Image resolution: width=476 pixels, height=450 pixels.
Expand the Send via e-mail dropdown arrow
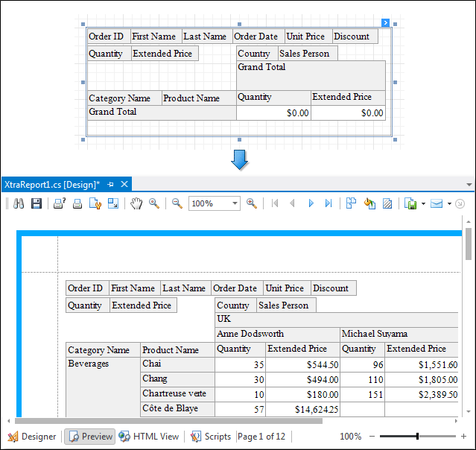point(449,203)
